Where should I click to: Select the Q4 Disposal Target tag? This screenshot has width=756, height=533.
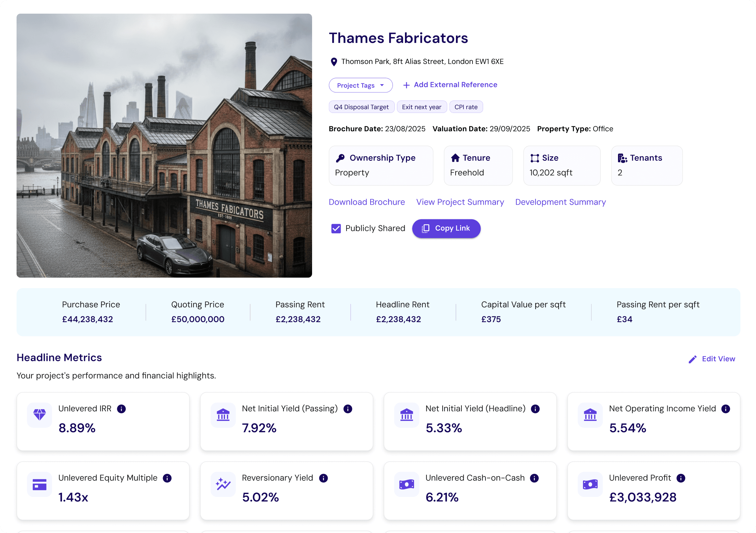(x=361, y=107)
